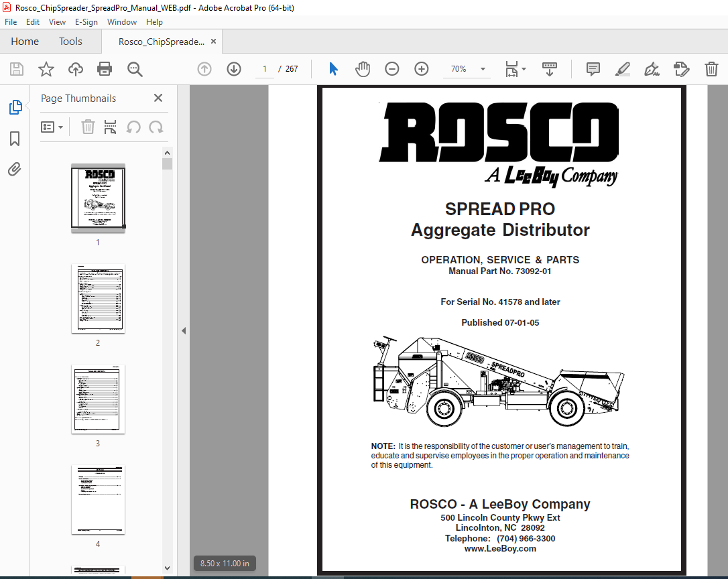Open the fit page options icon
The height and width of the screenshot is (579, 728).
(x=511, y=69)
